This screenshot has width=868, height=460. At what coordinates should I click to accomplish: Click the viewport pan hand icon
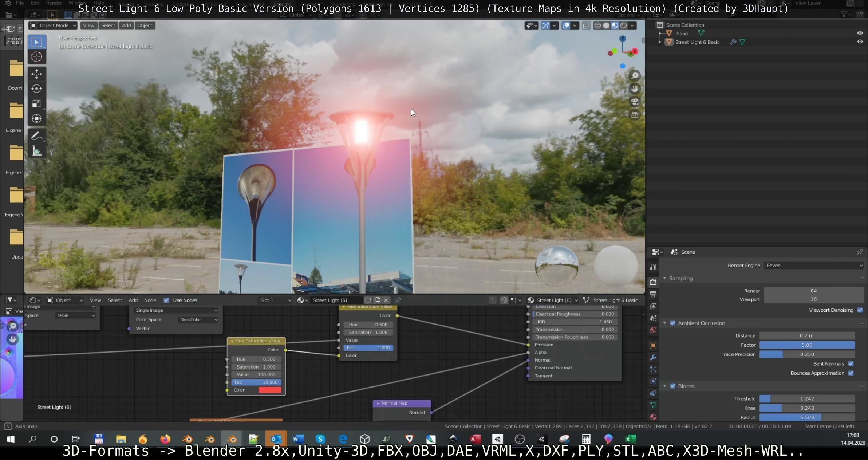tap(635, 89)
